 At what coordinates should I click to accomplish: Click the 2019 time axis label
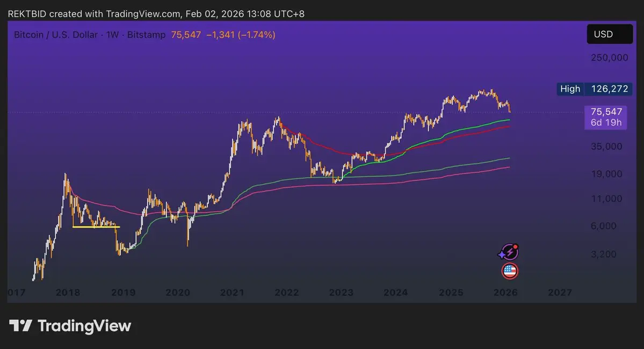pos(123,292)
